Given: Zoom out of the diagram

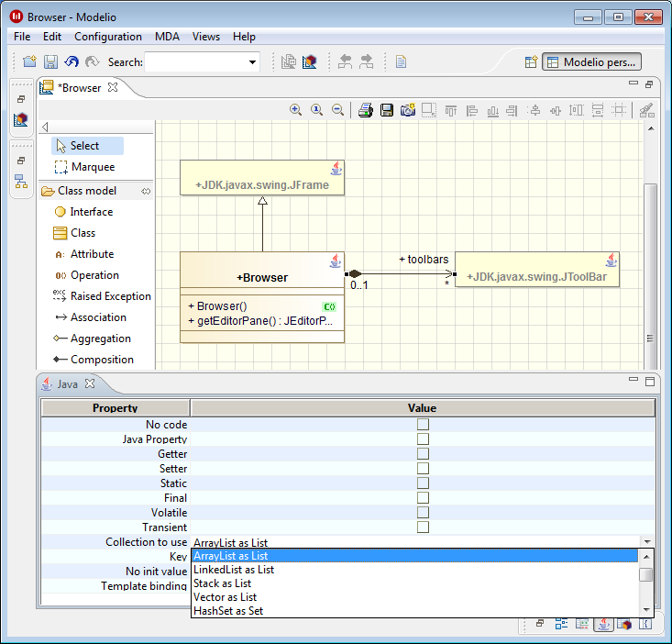Looking at the screenshot, I should coord(337,110).
